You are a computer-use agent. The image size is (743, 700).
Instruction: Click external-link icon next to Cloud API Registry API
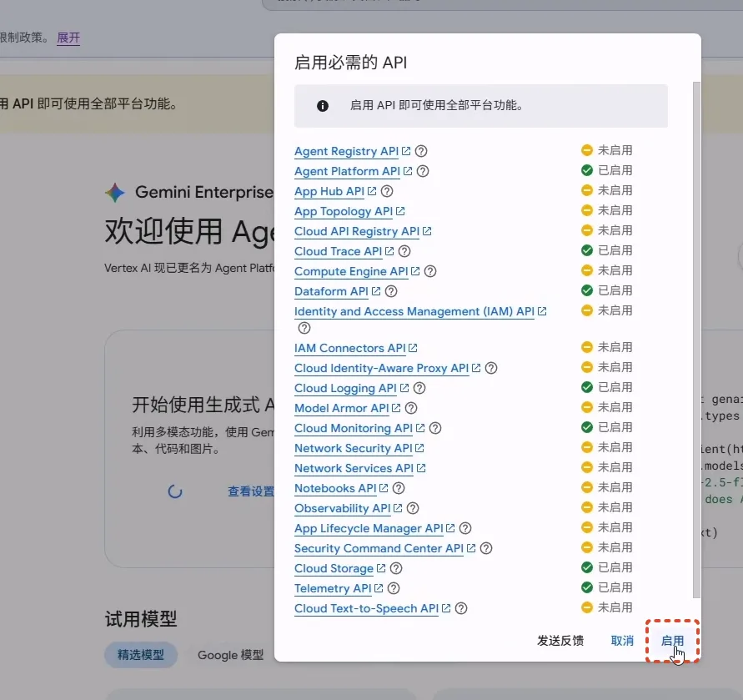point(427,231)
